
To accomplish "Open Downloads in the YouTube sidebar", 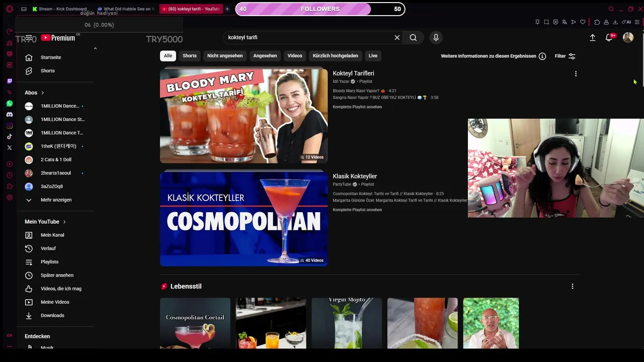I will coord(56,316).
